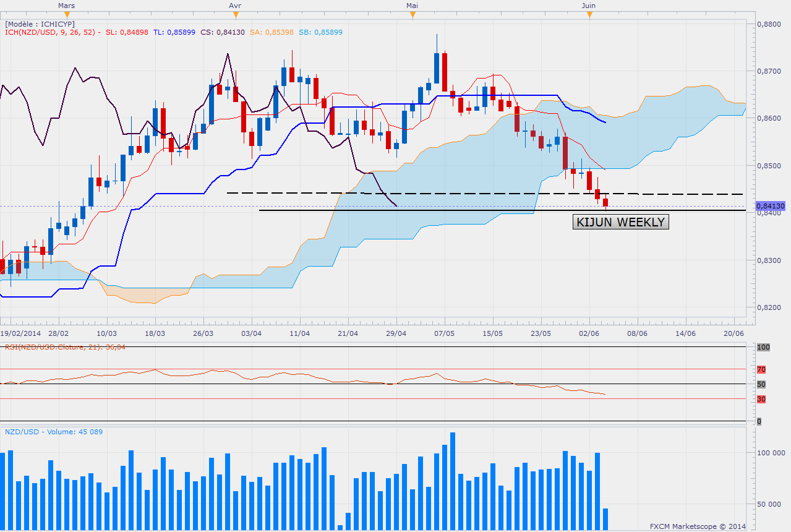Click the Mars month marker triangle
791x532 pixels.
pos(67,15)
